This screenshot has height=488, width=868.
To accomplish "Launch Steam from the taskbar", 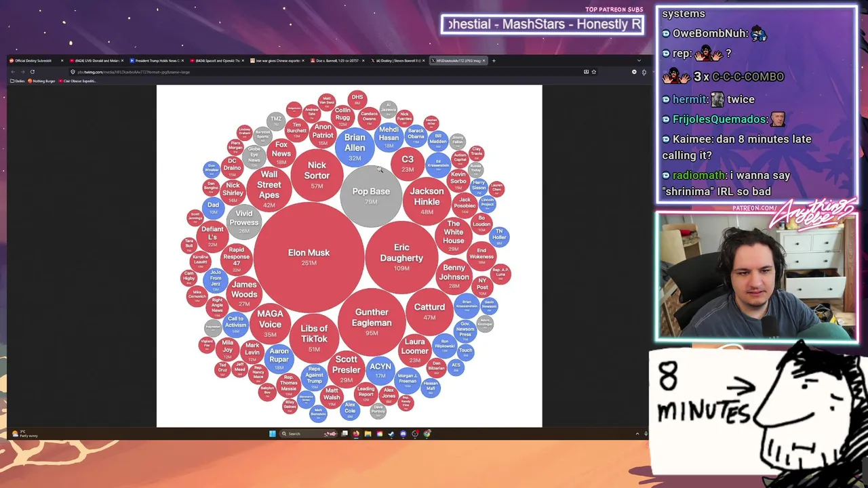I will point(391,434).
